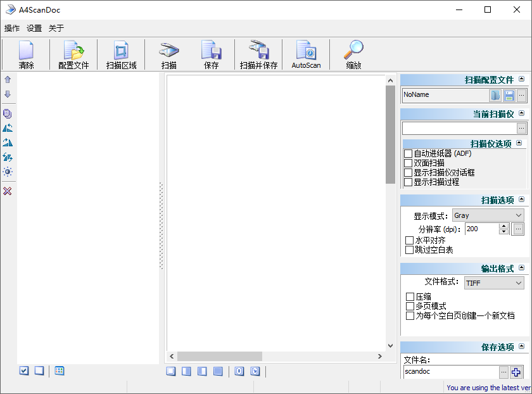The width and height of the screenshot is (532, 394).
Task: Check the 多页模式 option
Action: point(408,307)
